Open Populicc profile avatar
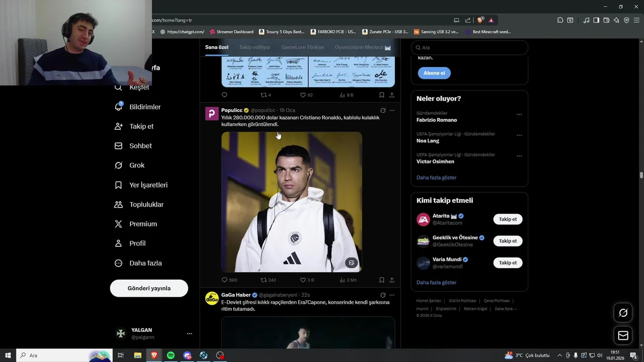 click(212, 114)
